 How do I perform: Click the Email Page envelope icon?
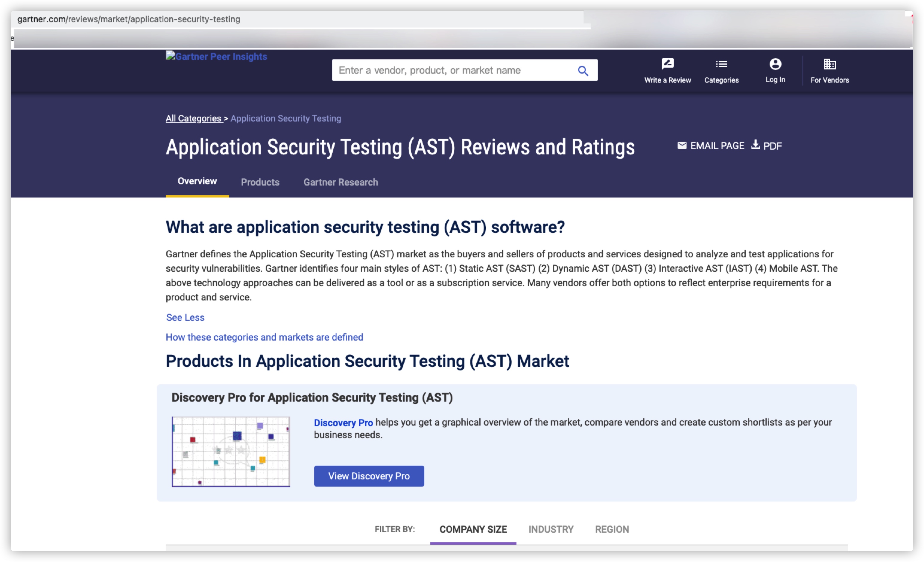click(x=682, y=145)
